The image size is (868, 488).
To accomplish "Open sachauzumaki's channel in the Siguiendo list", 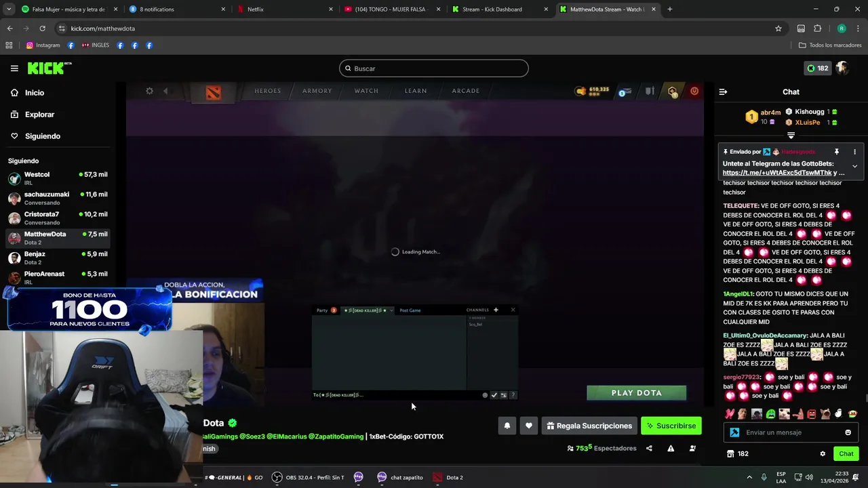I will pyautogui.click(x=58, y=198).
